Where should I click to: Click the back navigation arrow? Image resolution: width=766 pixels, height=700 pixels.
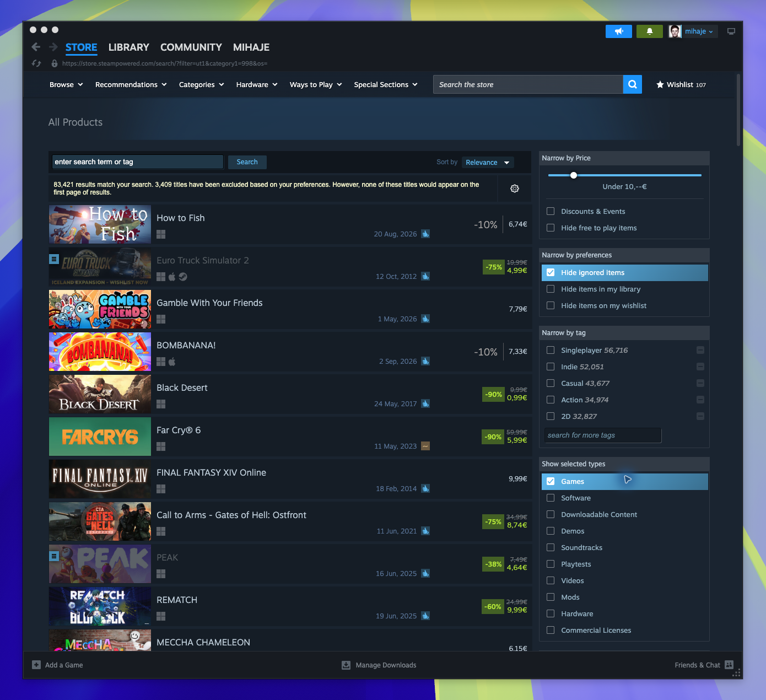click(36, 47)
